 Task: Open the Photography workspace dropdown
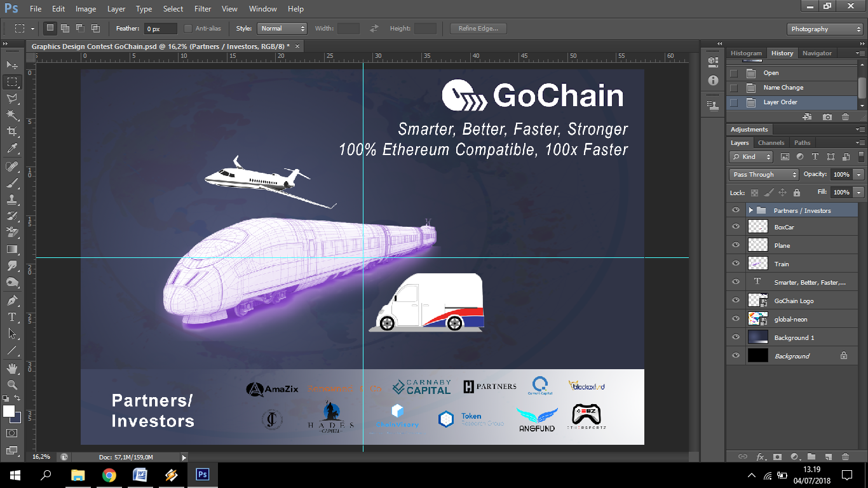pos(825,29)
